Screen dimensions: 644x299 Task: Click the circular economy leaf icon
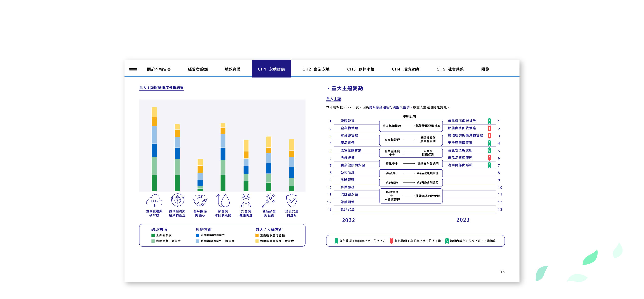[x=177, y=200]
